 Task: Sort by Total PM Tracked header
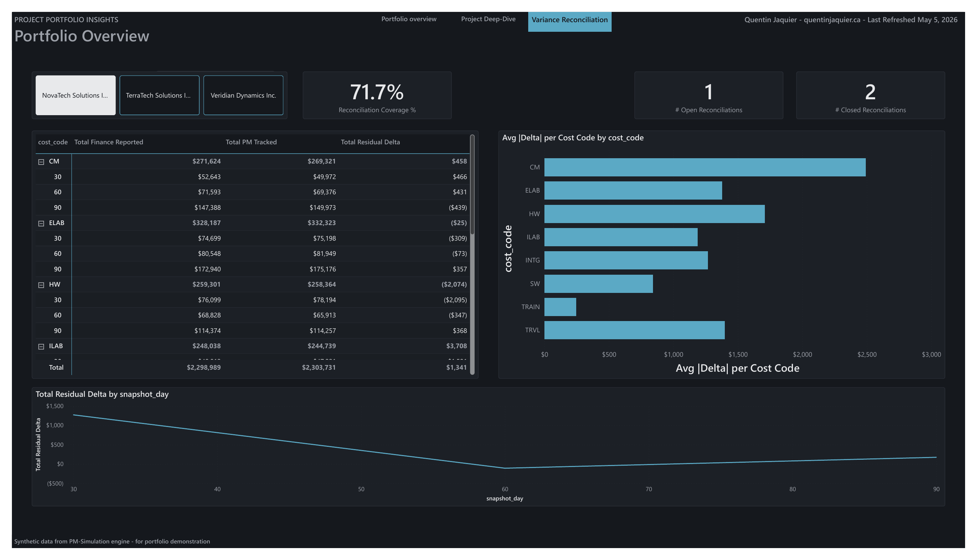[x=251, y=142]
